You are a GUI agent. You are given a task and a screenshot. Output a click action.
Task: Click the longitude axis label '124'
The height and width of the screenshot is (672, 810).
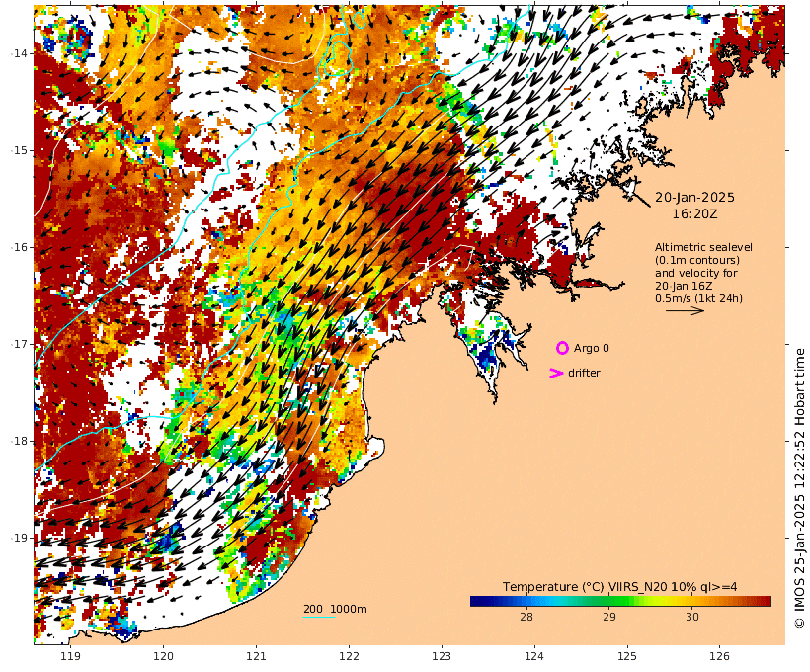pyautogui.click(x=534, y=656)
